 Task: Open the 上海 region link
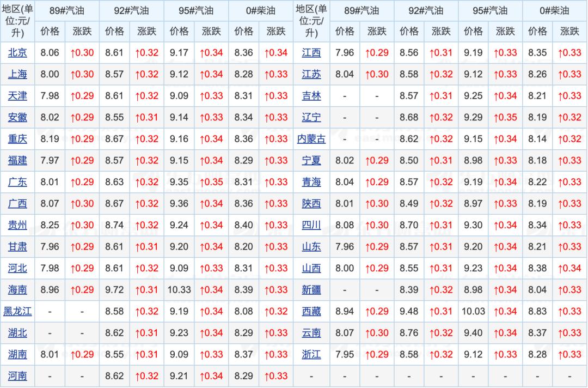(17, 74)
